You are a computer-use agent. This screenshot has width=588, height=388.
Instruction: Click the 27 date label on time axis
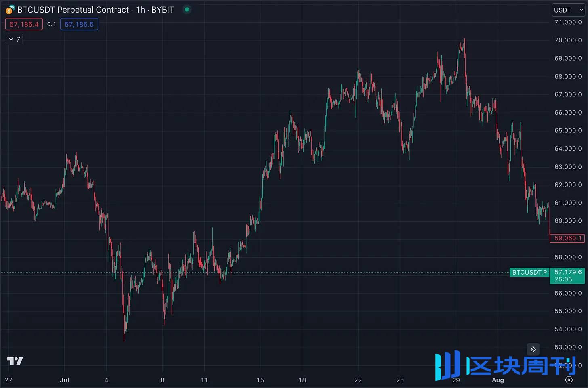[8, 380]
